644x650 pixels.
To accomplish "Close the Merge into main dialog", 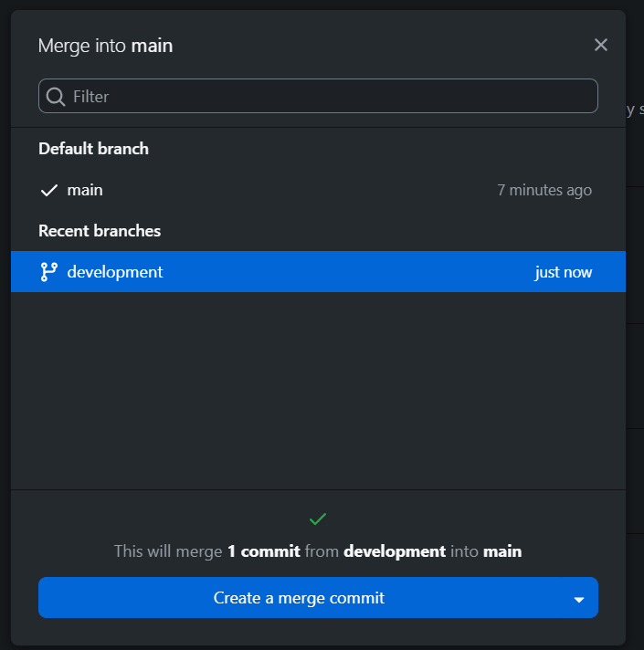I will (x=600, y=45).
